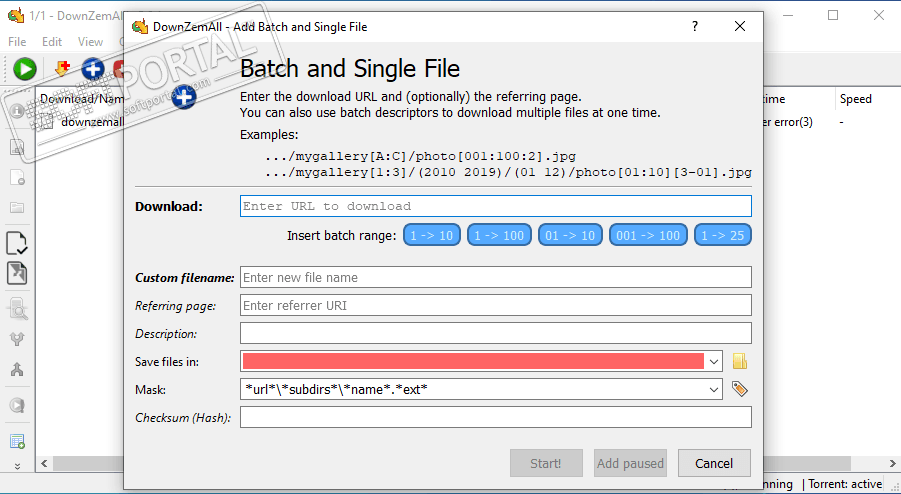Click the blue plus add-download toolbar icon
The width and height of the screenshot is (901, 494).
tap(93, 69)
